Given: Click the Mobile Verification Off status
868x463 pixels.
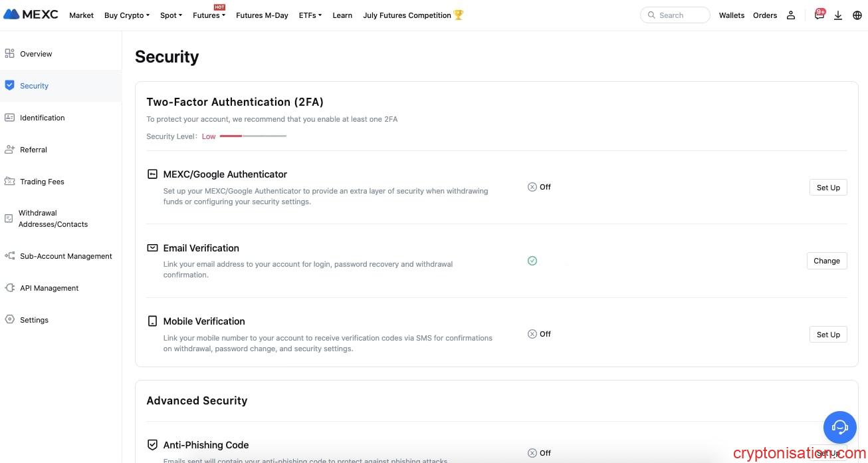Looking at the screenshot, I should (539, 334).
